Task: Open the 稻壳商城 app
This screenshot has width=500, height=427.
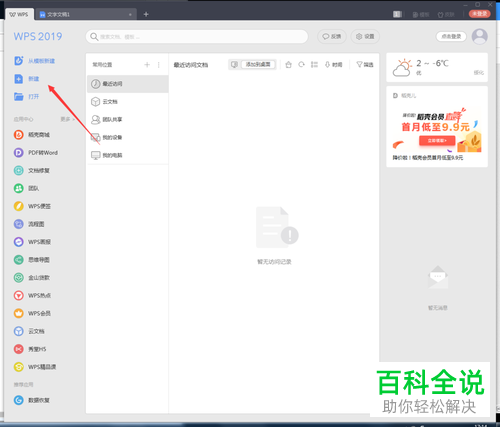Action: pos(32,135)
